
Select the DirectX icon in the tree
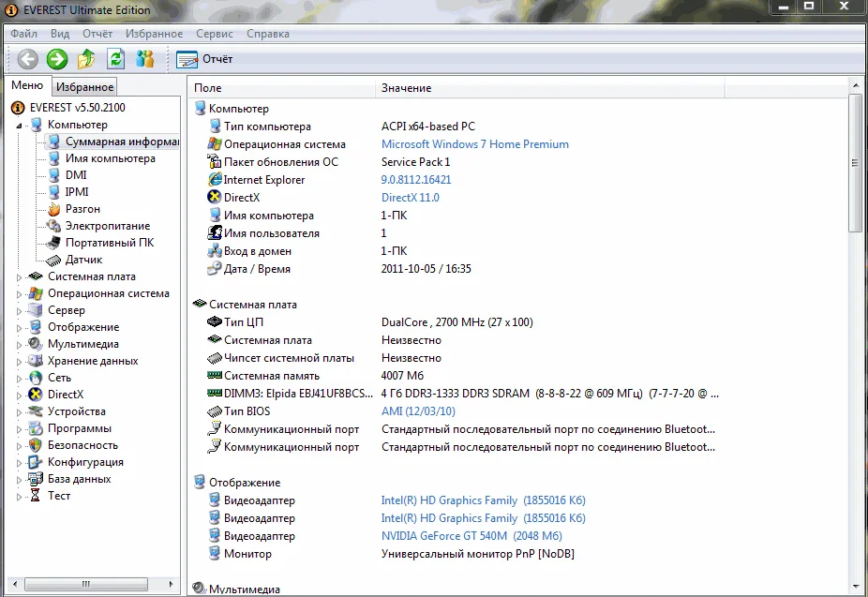[36, 395]
